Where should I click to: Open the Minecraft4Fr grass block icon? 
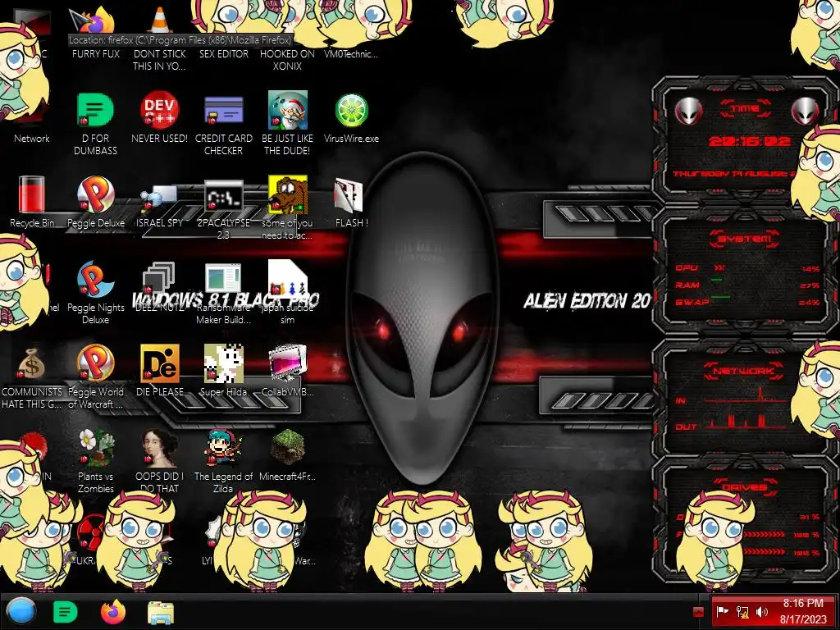[287, 448]
